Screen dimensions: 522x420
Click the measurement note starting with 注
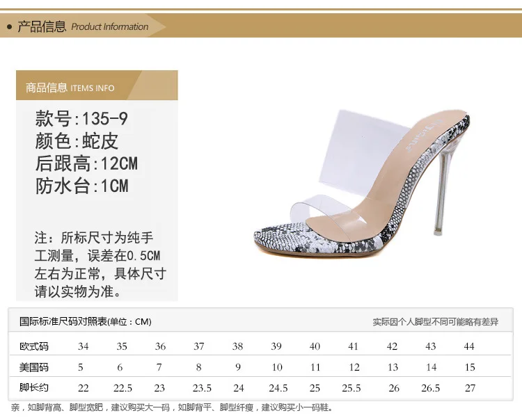(x=100, y=264)
